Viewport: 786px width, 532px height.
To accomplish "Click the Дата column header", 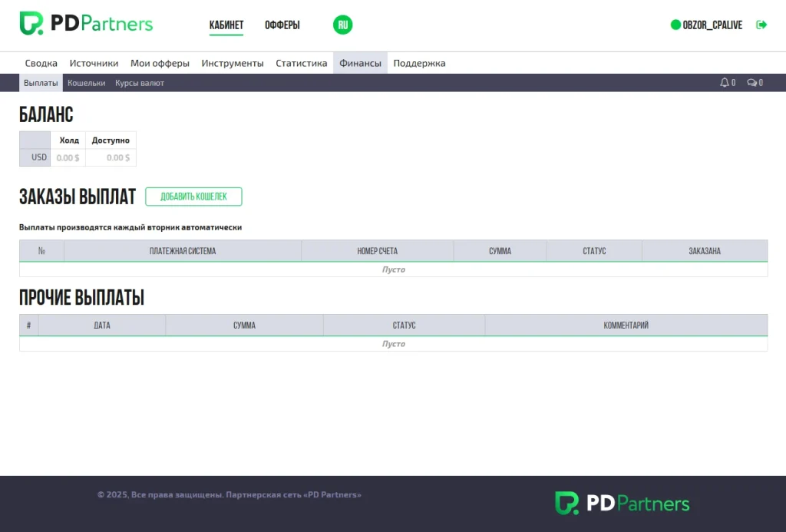I will click(x=102, y=325).
